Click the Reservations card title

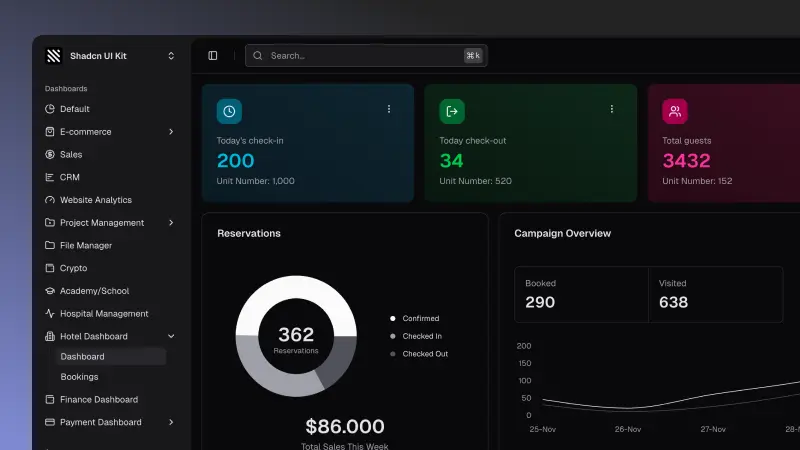[249, 233]
